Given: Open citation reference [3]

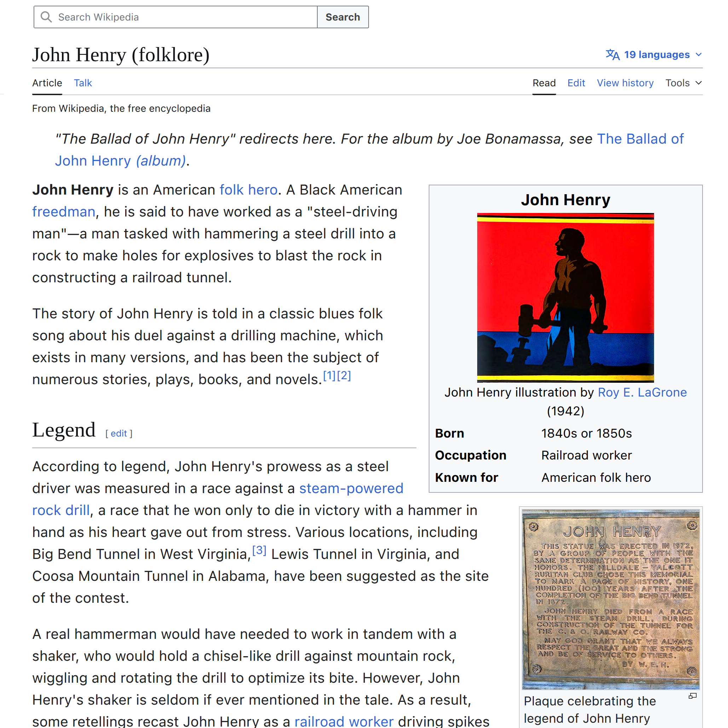Looking at the screenshot, I should point(259,550).
